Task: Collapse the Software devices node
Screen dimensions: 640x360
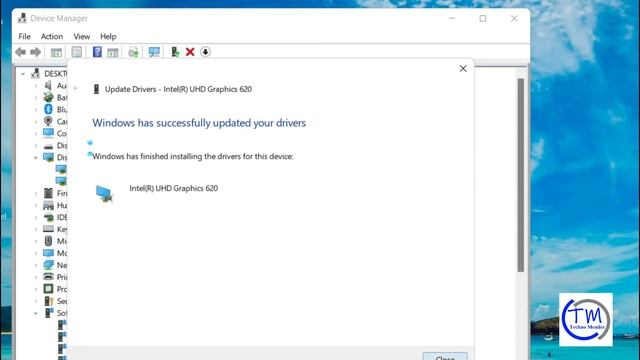Action: pos(36,313)
